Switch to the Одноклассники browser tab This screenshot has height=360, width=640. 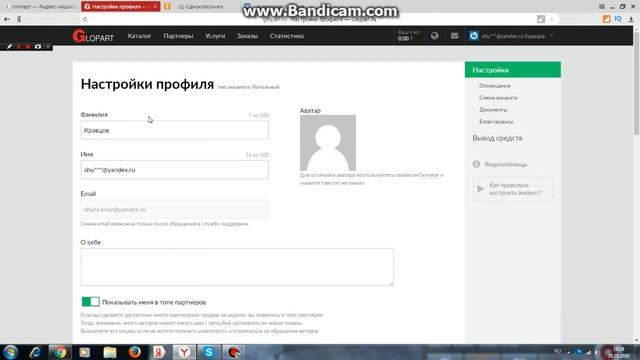click(x=200, y=7)
